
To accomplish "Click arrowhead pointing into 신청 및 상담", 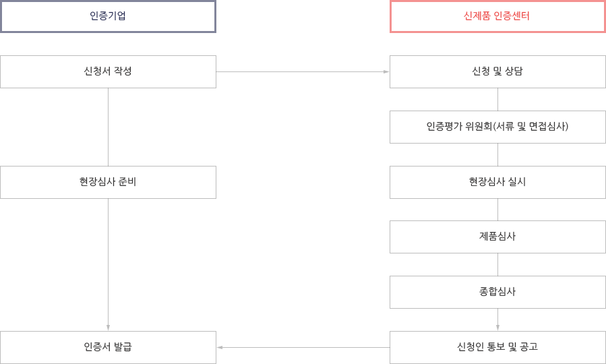I will pos(386,72).
